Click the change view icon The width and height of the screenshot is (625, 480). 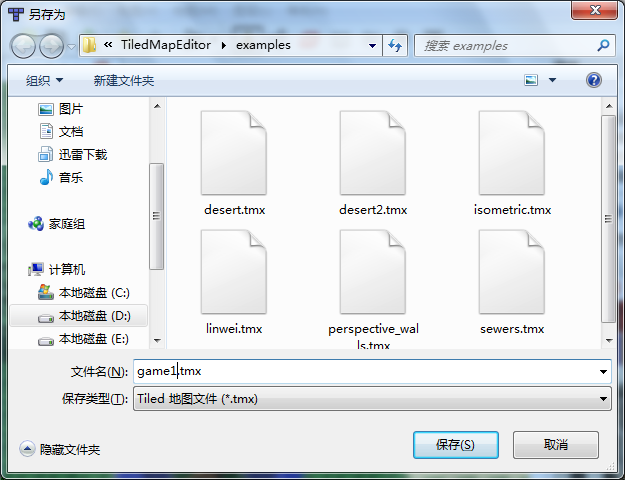click(531, 80)
